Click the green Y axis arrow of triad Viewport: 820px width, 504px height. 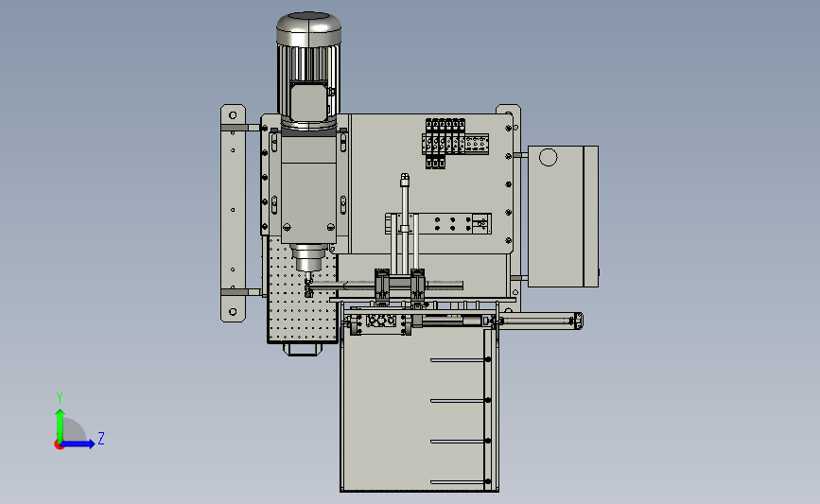tap(61, 426)
